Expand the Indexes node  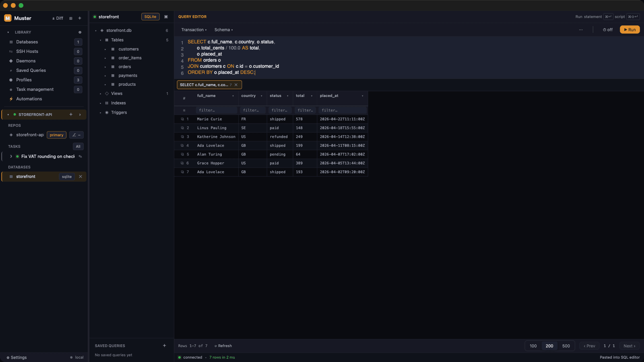pyautogui.click(x=101, y=103)
